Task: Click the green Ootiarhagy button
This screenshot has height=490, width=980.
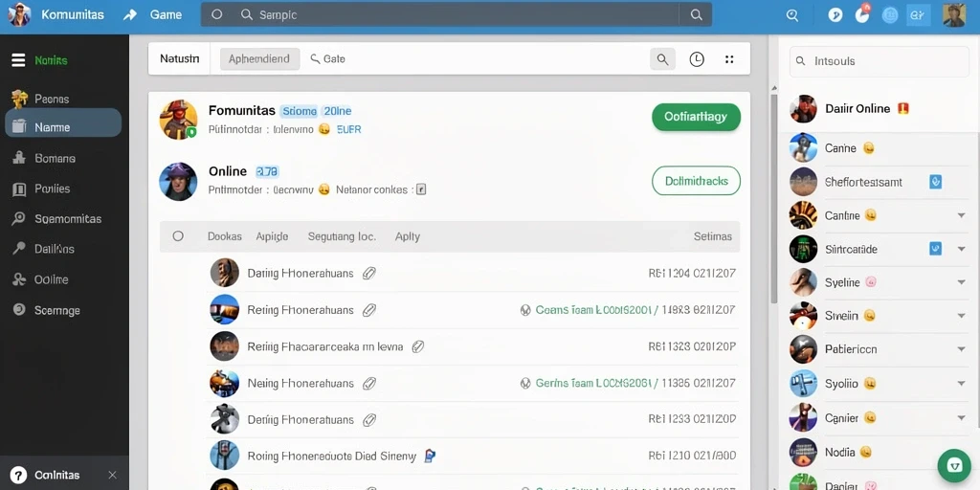Action: coord(696,117)
